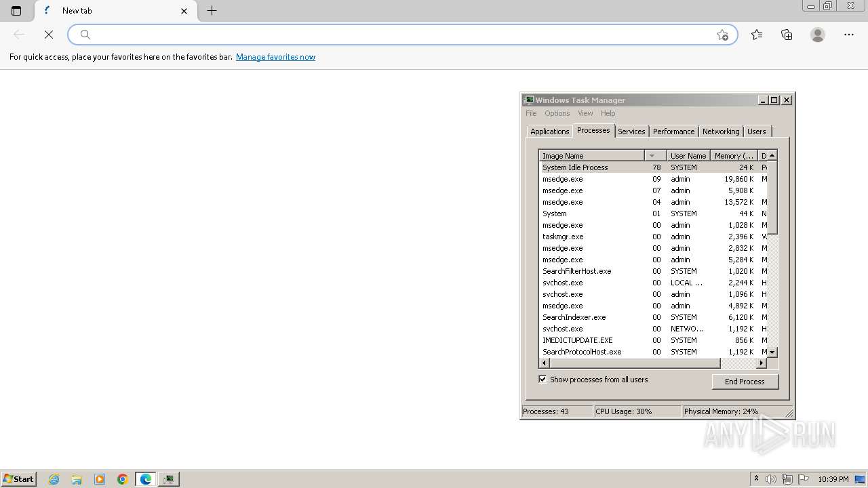
Task: Open Action Center flag tray icon
Action: [804, 479]
